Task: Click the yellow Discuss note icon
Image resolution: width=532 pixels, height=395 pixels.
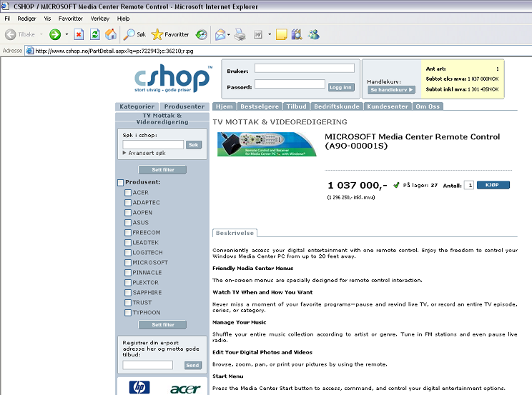Action: pos(281,34)
